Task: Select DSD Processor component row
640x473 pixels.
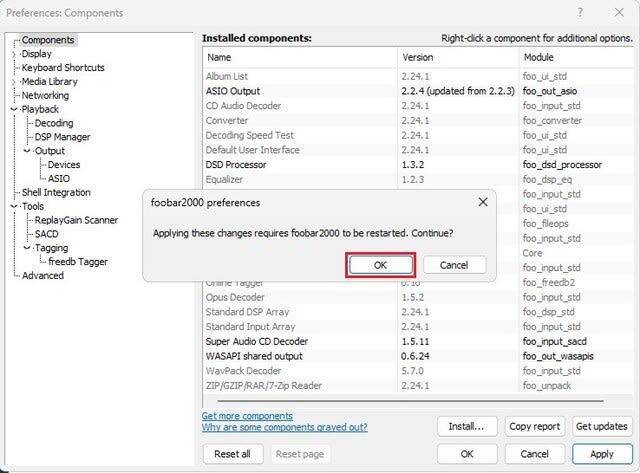Action: coord(418,164)
